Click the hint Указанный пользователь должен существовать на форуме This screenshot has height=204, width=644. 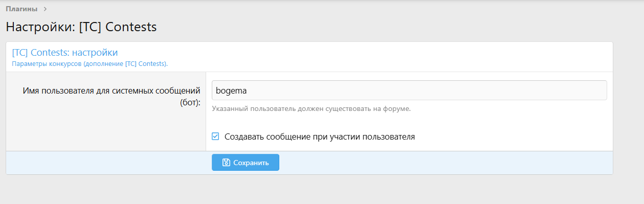tap(312, 109)
